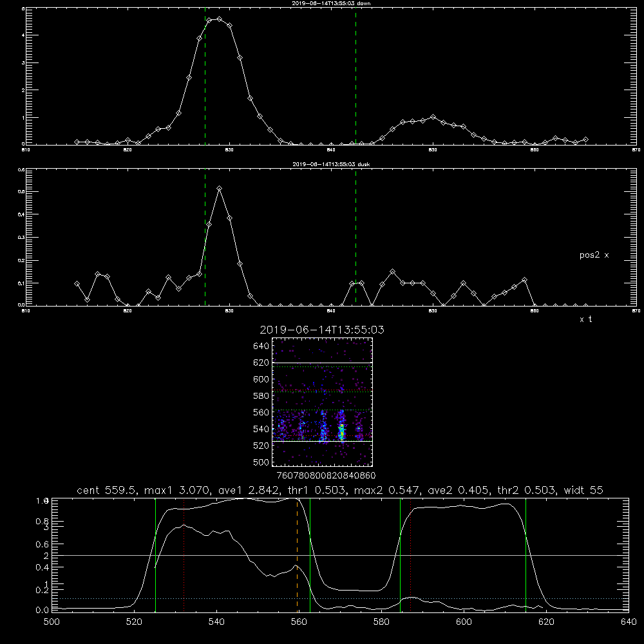Image resolution: width=644 pixels, height=644 pixels.
Task: Click the red dotted line near 587
Action: (410, 555)
